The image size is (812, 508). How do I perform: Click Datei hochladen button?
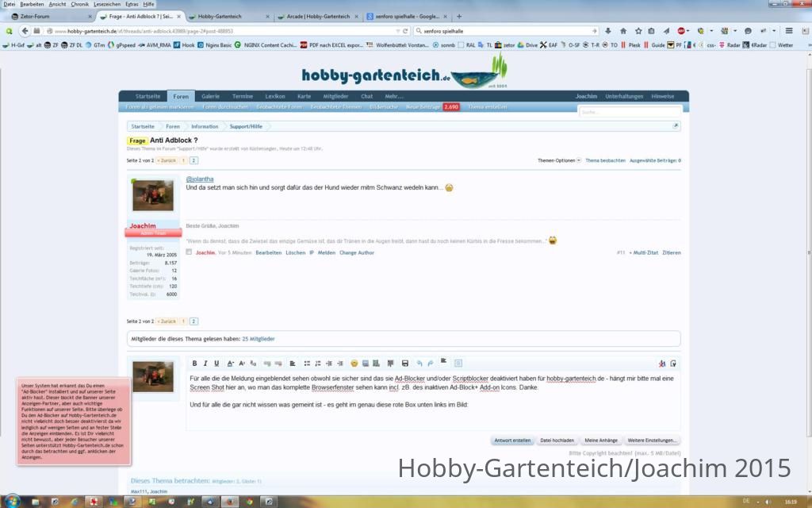[557, 441]
